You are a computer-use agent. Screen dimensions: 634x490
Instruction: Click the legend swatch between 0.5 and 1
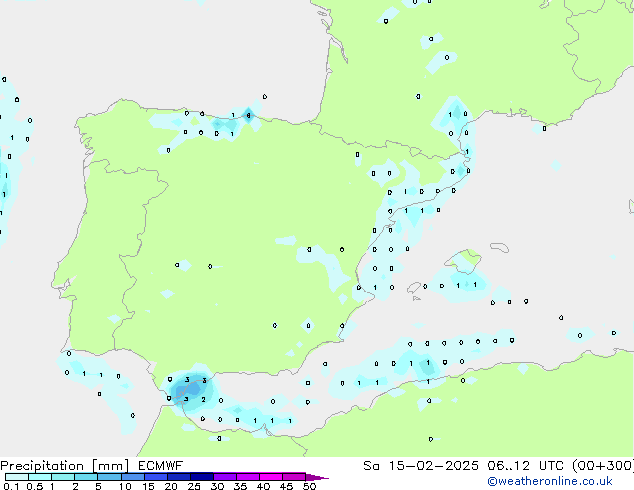point(40,477)
